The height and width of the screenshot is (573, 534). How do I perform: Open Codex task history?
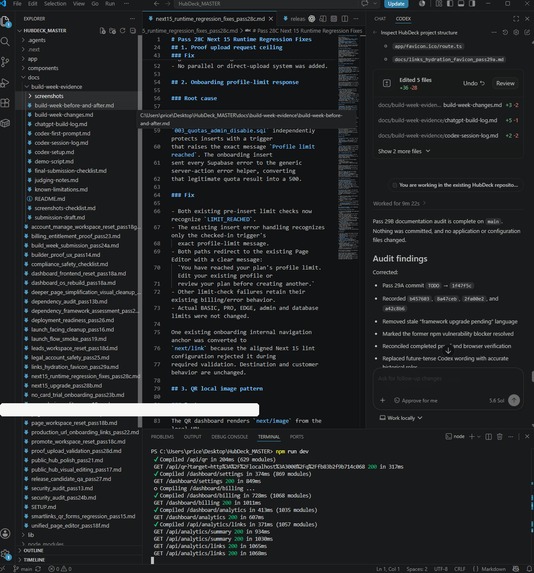[505, 33]
